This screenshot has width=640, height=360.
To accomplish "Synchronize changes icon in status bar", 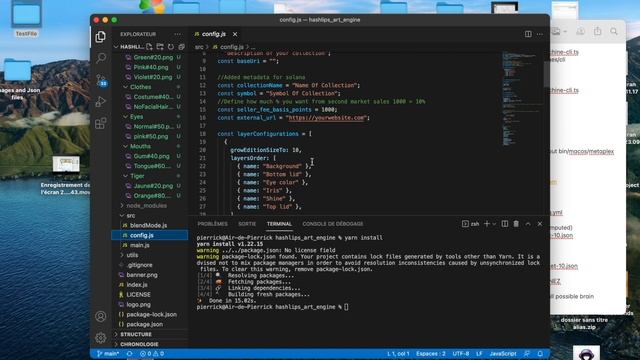I will 129,353.
